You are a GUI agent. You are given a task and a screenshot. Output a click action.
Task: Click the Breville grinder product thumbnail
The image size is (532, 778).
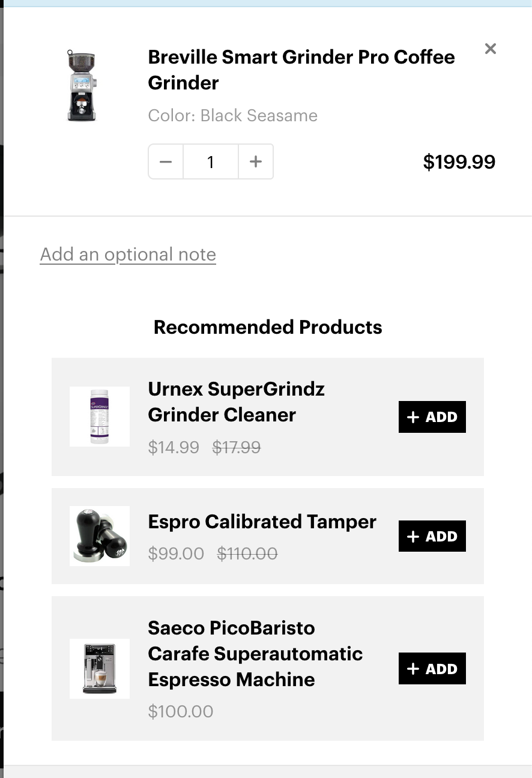coord(82,86)
